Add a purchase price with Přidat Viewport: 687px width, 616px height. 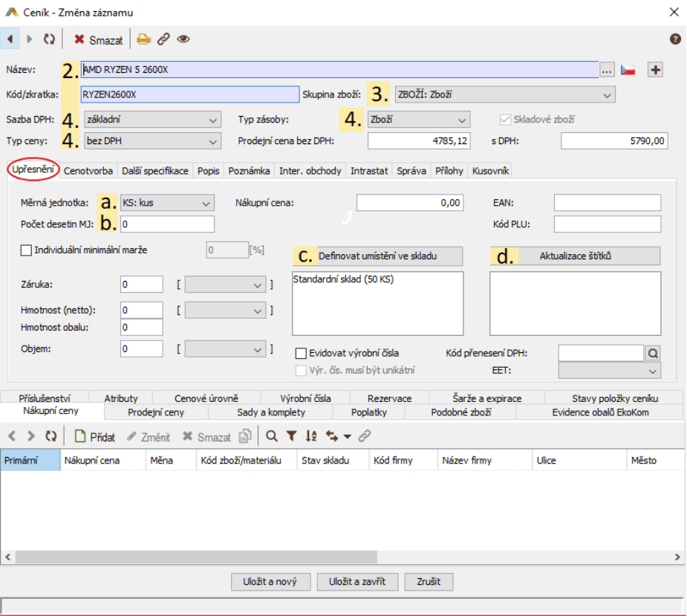pos(94,436)
